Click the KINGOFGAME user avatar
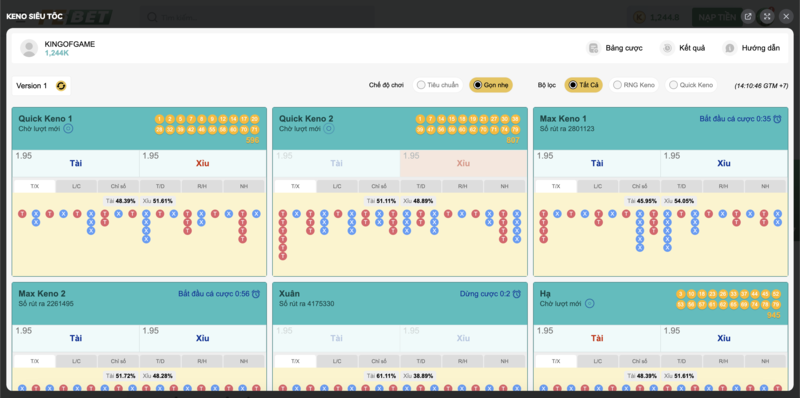The width and height of the screenshot is (800, 398). (29, 48)
